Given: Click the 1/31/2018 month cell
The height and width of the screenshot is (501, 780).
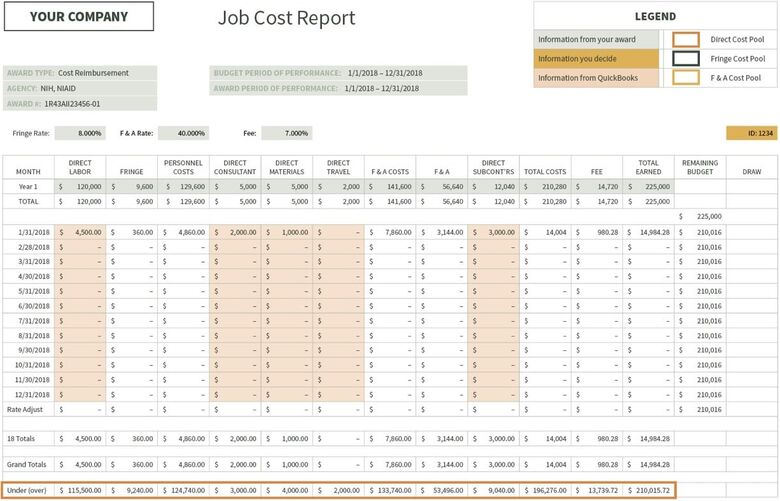Looking at the screenshot, I should (28, 232).
